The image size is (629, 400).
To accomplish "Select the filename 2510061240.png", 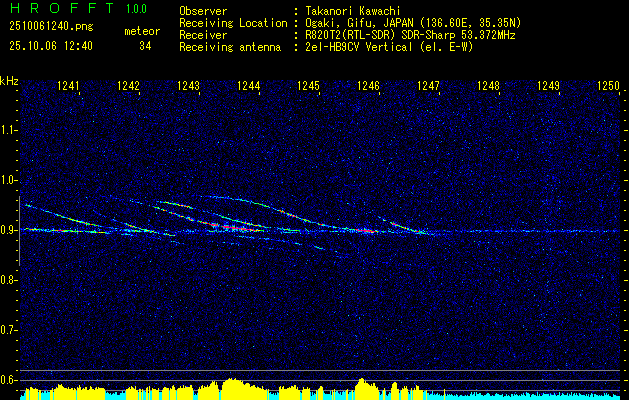I will coord(51,27).
